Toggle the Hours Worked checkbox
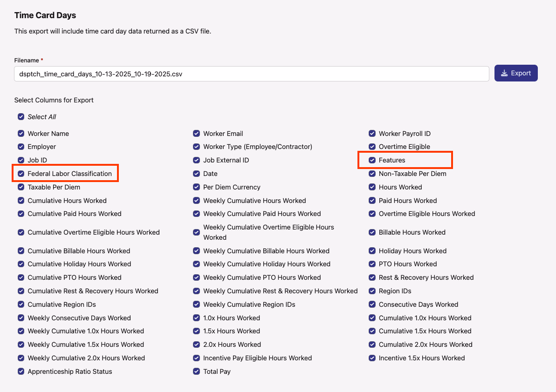 point(372,187)
